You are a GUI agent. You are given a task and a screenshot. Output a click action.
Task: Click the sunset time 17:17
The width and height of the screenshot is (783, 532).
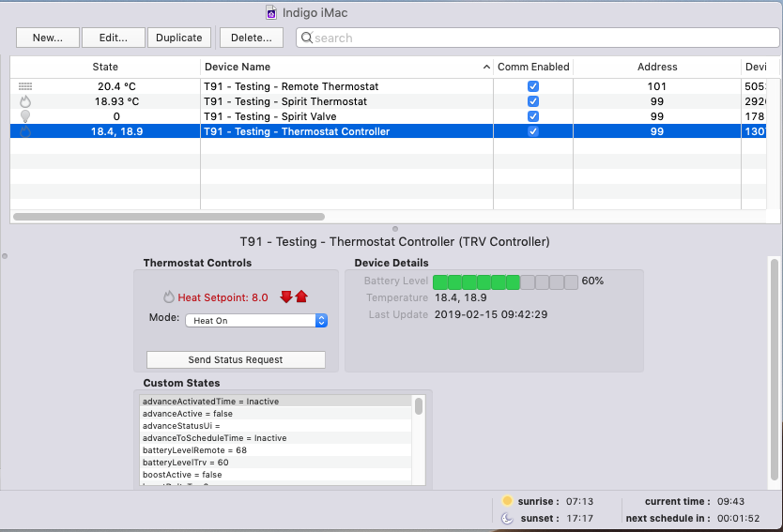pos(579,519)
